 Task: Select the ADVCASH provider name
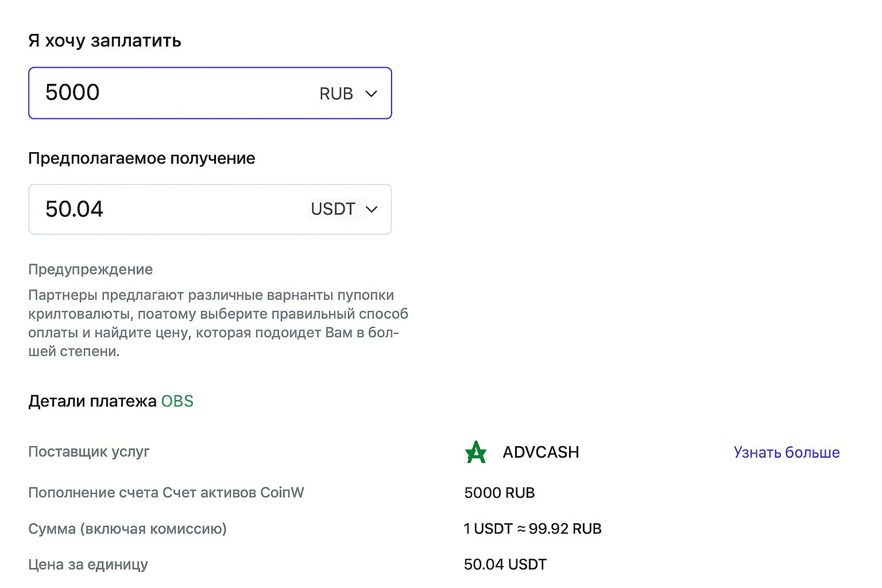click(540, 452)
